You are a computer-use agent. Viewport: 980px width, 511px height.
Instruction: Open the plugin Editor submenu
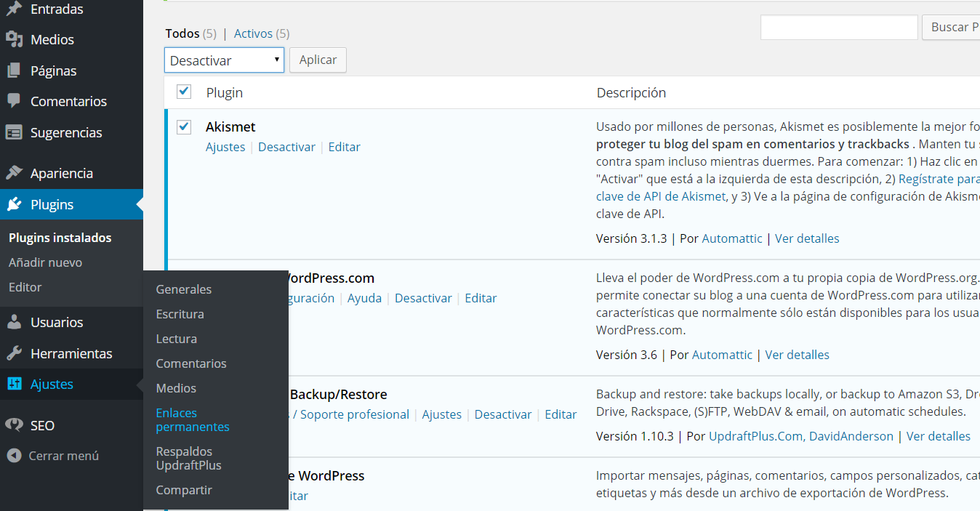(x=25, y=287)
